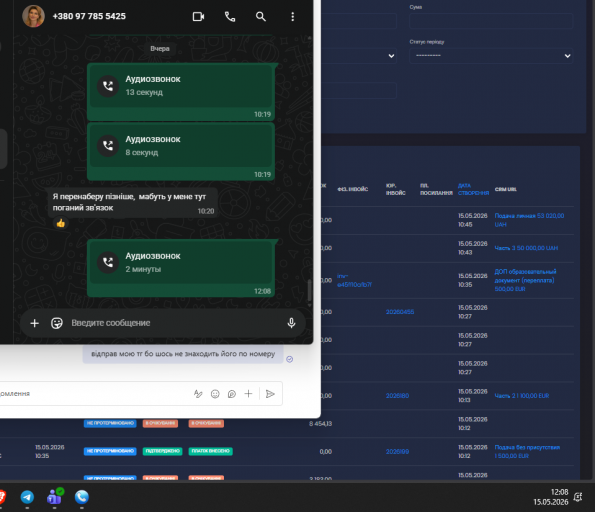Click the creation date cell '15.05.2026 10:43'
This screenshot has height=512, width=595.
click(472, 248)
